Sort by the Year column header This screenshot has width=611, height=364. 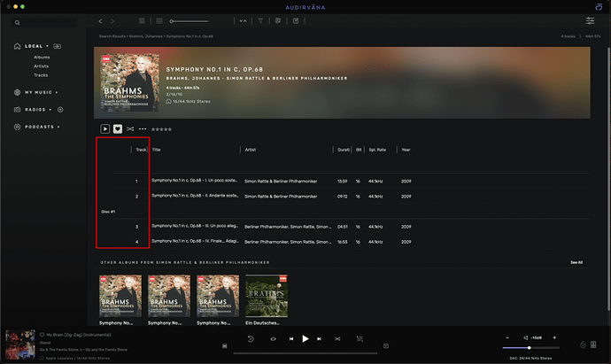tap(406, 150)
